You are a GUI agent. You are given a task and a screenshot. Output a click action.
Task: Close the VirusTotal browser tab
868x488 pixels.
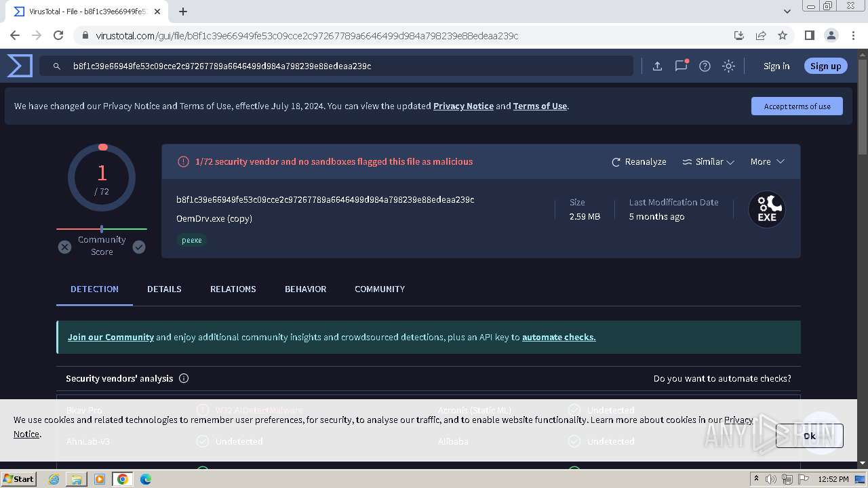click(158, 12)
